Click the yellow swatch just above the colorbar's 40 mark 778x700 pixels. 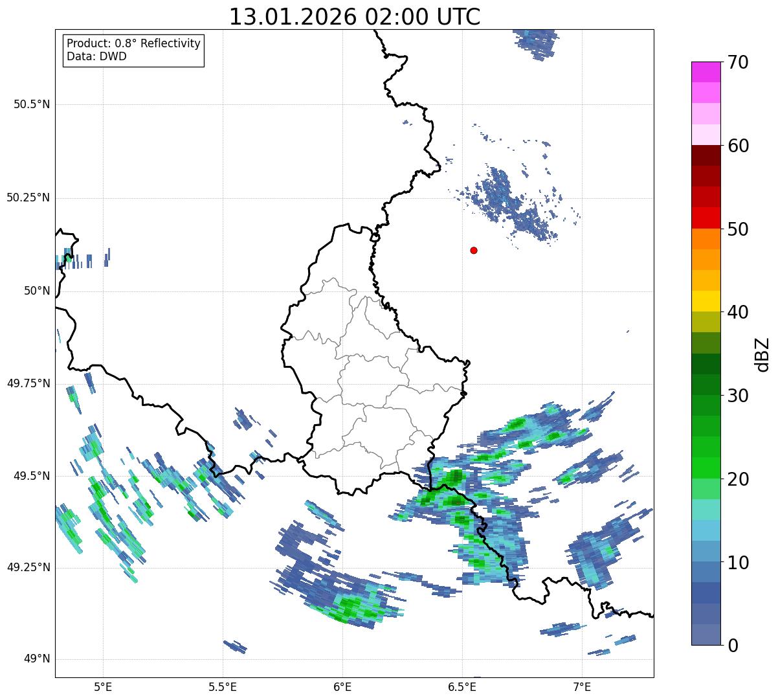click(706, 301)
